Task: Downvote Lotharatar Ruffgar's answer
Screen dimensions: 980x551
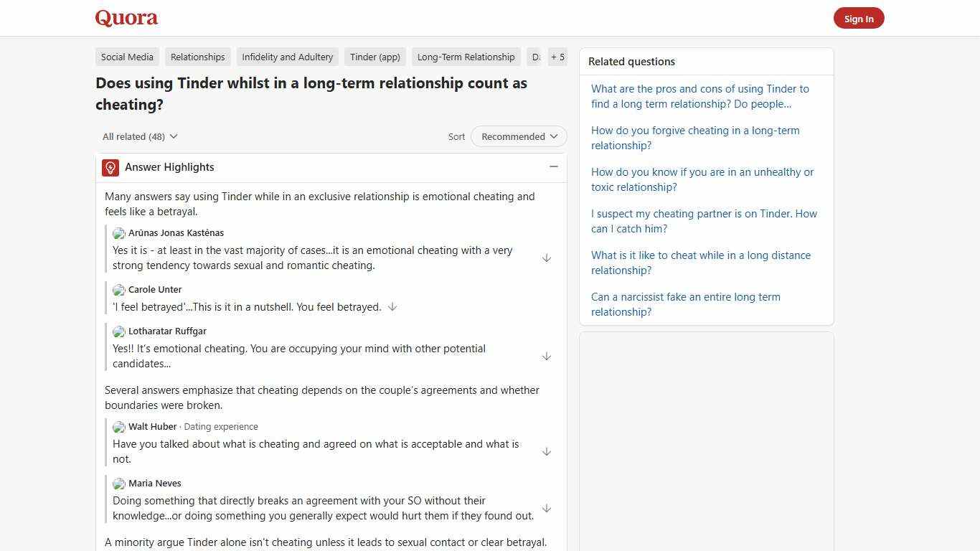Action: 547,356
